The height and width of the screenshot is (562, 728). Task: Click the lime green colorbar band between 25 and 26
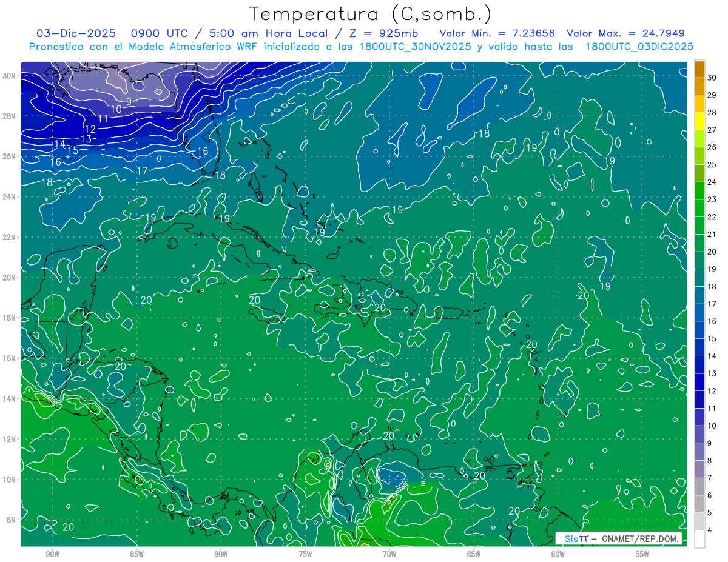point(699,156)
